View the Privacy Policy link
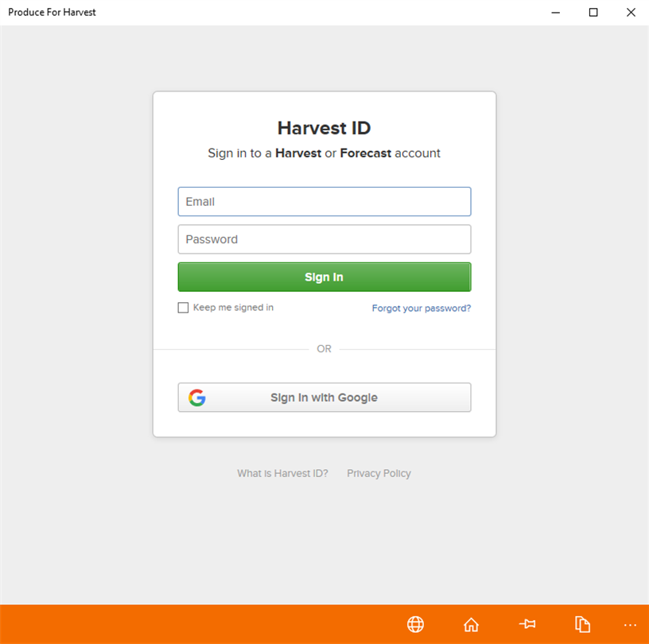This screenshot has width=649, height=644. coord(379,473)
